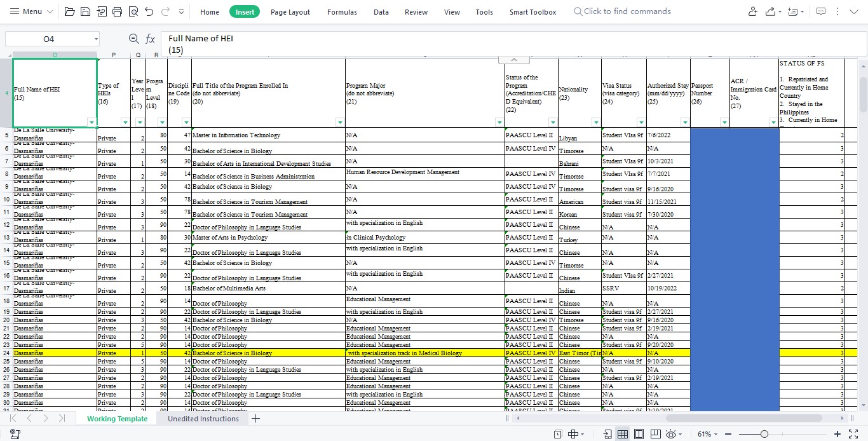The width and height of the screenshot is (868, 441).
Task: Click the 'Click to find commands' search box
Action: (x=627, y=11)
